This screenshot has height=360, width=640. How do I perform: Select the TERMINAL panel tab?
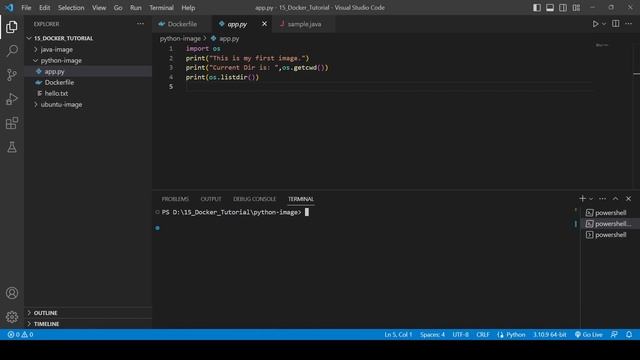pyautogui.click(x=301, y=199)
